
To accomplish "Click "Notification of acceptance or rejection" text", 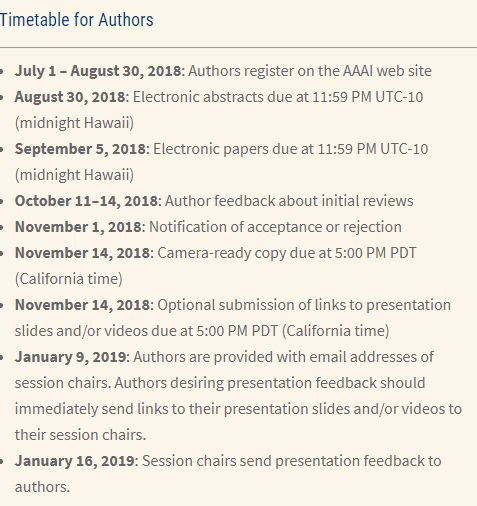I will [275, 227].
